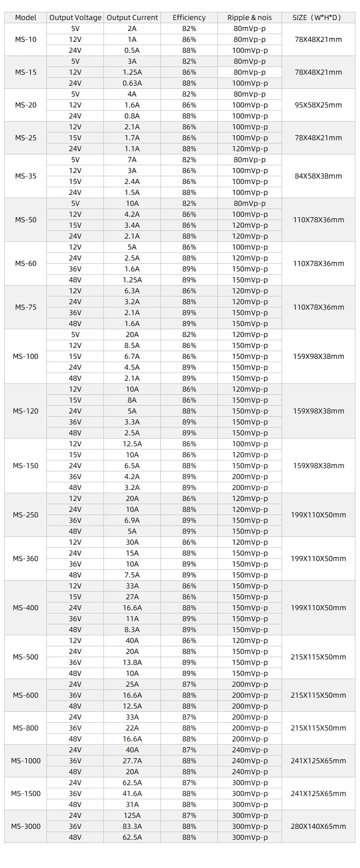Viewport: 360px width, 868px height.
Task: Click the 13.8A output current cell
Action: [x=132, y=663]
